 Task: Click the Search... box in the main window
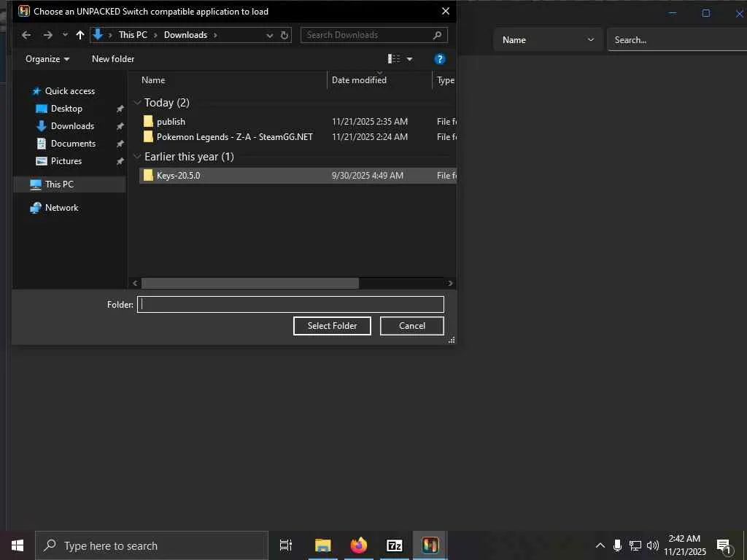click(676, 40)
